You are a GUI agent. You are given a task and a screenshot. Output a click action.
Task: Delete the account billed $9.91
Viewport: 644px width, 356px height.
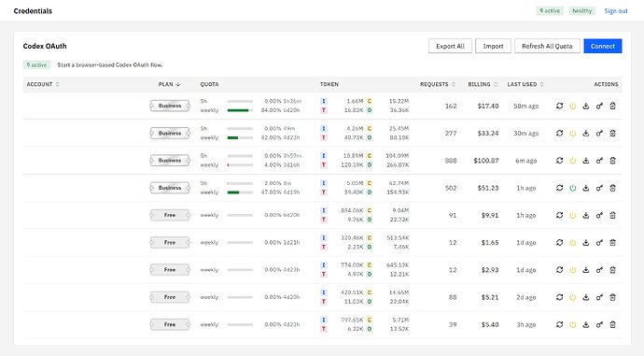click(613, 216)
